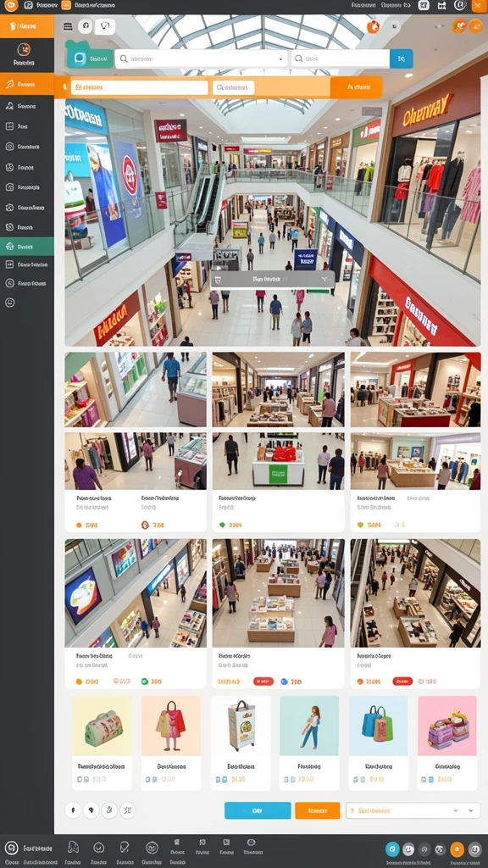
Task: Click the orange button ending the orange bar
Action: point(357,87)
